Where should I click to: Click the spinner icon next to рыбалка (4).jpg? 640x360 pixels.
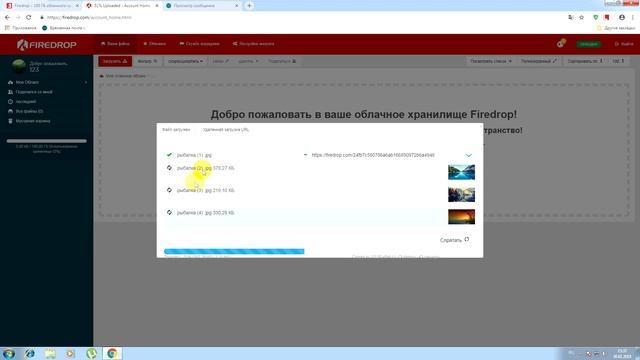click(169, 213)
